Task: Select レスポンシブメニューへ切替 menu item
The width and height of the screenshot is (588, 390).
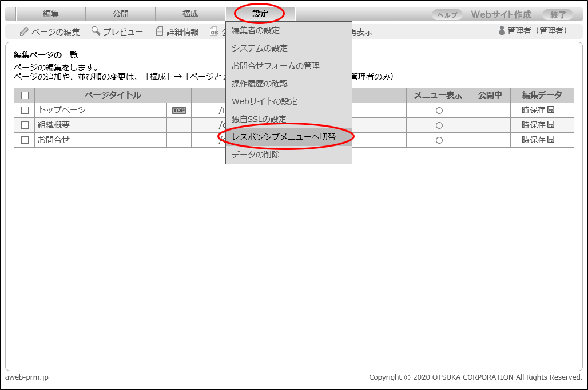Action: pyautogui.click(x=284, y=137)
